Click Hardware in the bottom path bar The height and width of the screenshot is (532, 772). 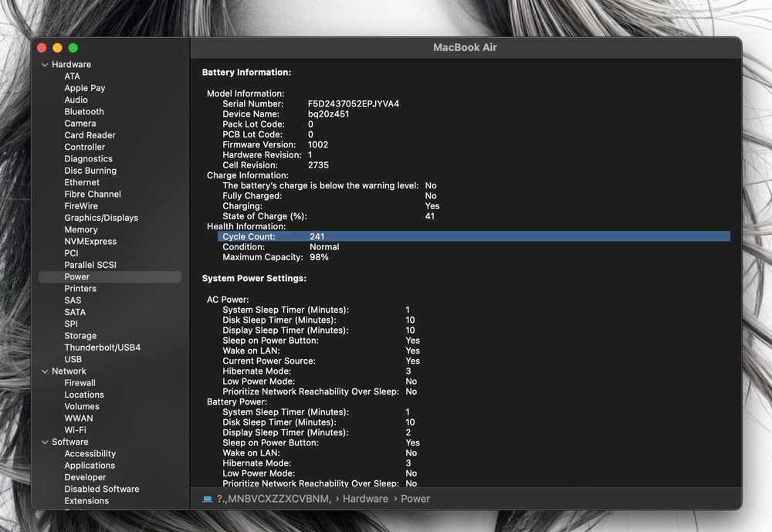coord(365,499)
